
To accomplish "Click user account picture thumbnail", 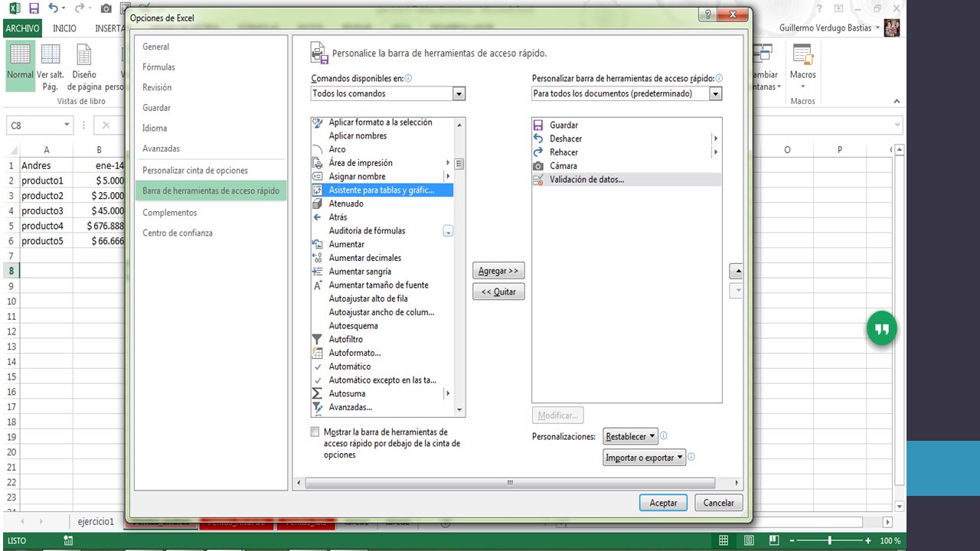I will [x=891, y=28].
